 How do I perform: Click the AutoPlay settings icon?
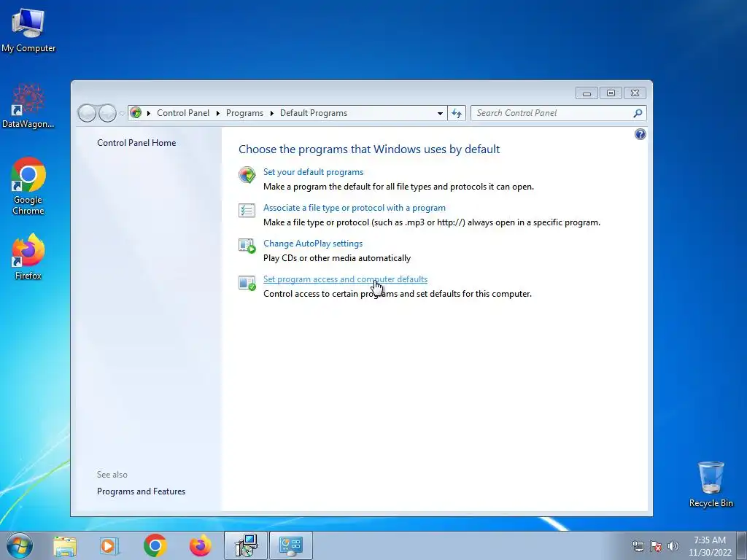click(247, 246)
